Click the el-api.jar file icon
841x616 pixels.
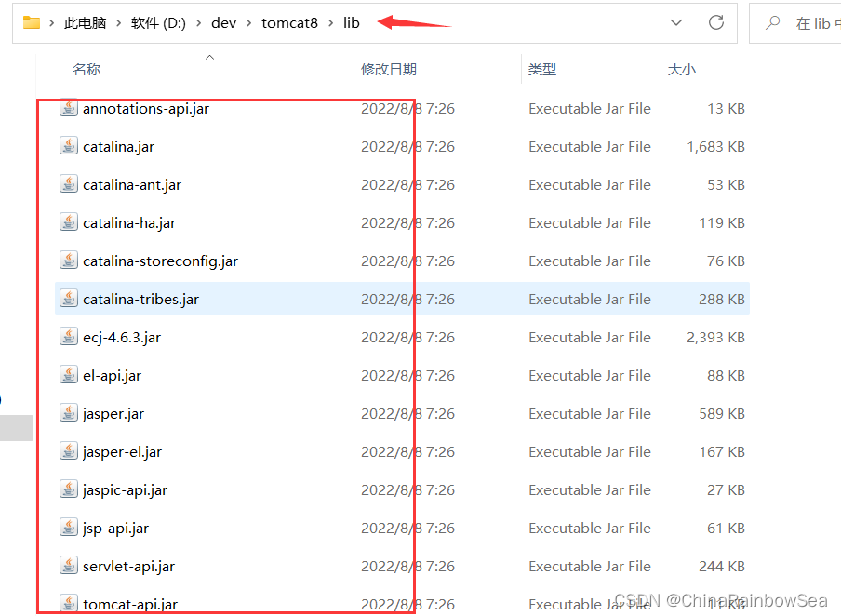tap(68, 375)
